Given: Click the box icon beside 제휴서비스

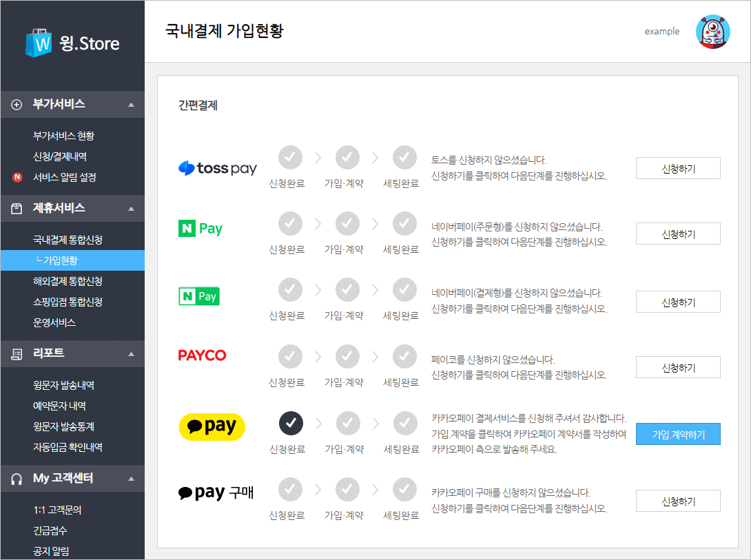Looking at the screenshot, I should click(17, 209).
